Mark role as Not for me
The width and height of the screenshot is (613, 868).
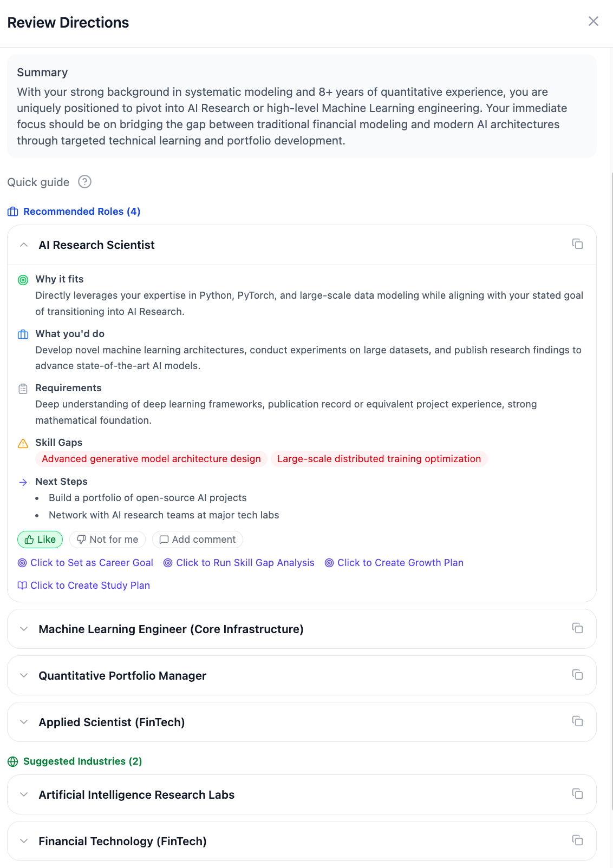(x=107, y=540)
